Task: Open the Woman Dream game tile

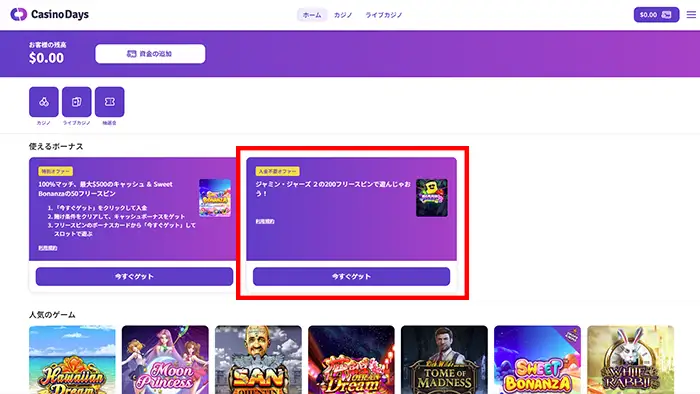Action: [351, 360]
